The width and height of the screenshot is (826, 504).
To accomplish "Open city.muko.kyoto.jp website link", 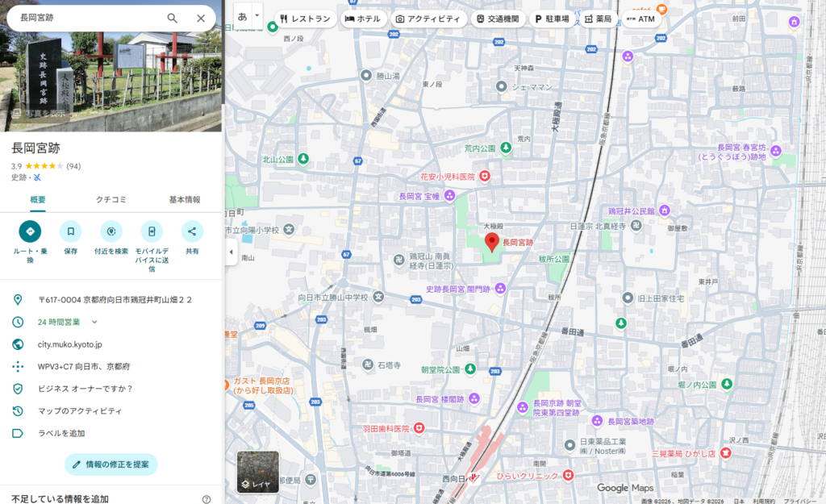I will tap(70, 344).
